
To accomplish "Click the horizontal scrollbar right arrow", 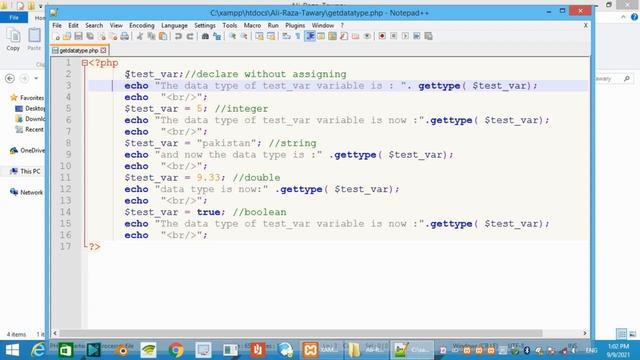I will [x=584, y=333].
